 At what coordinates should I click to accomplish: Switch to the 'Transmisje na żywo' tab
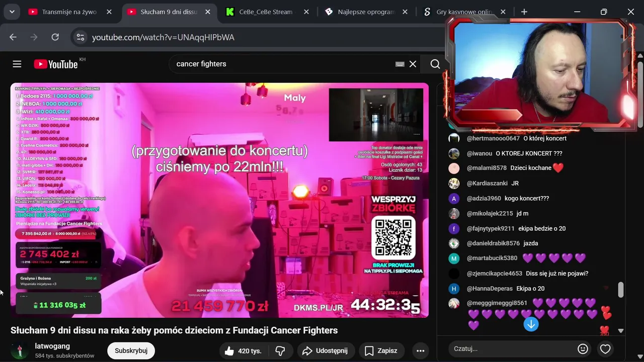coord(69,12)
